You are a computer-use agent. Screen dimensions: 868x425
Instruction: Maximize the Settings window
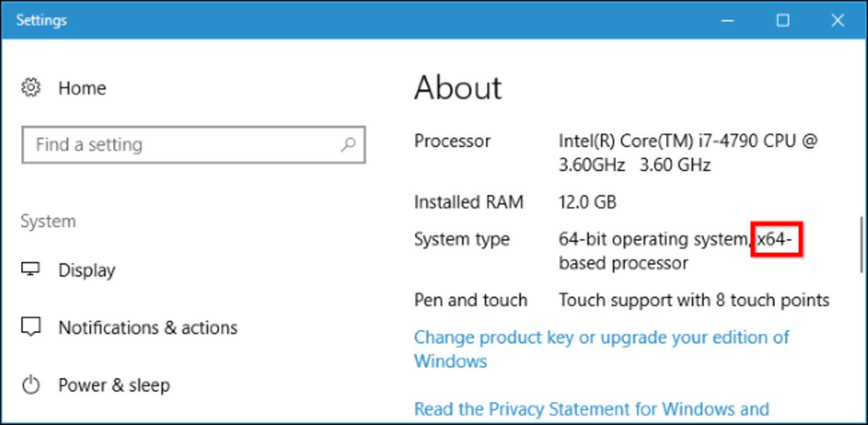point(783,20)
